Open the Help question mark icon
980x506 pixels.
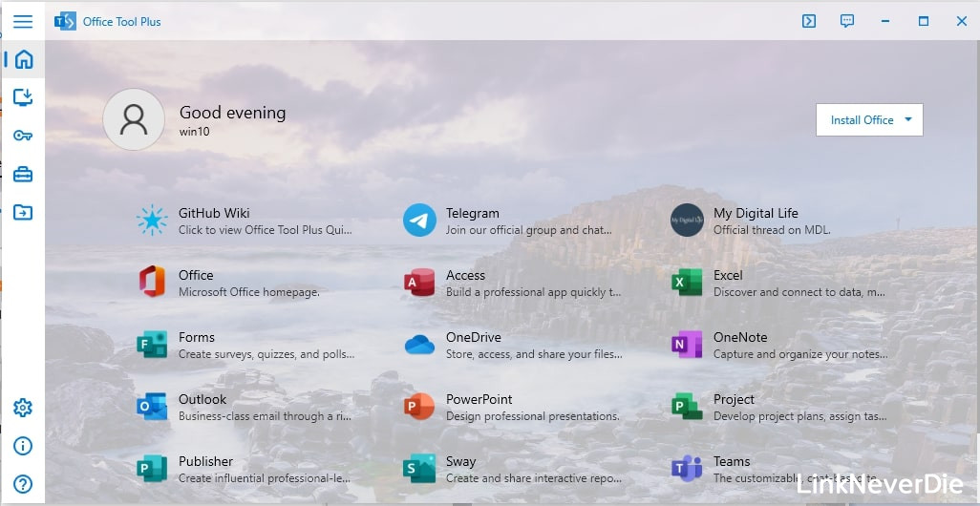coord(23,484)
